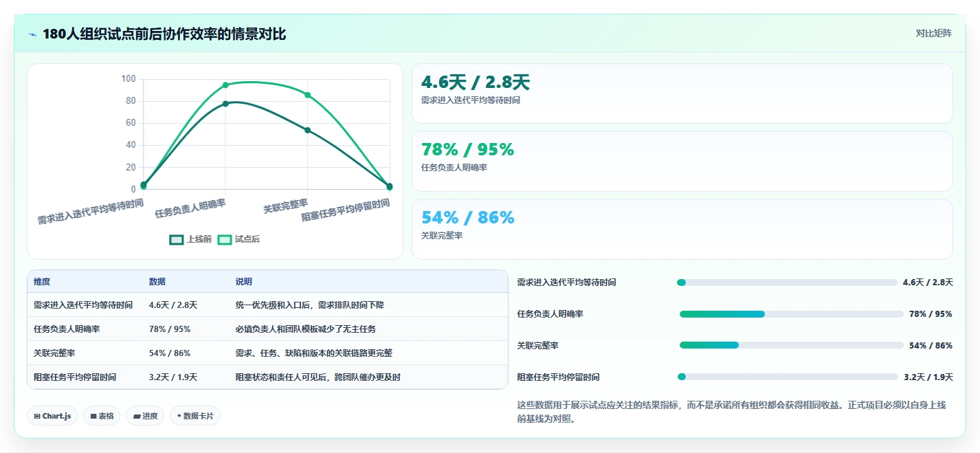The image size is (980, 453).
Task: Click the 需求进入迭代平均等待时间 progress bar
Action: click(x=787, y=283)
